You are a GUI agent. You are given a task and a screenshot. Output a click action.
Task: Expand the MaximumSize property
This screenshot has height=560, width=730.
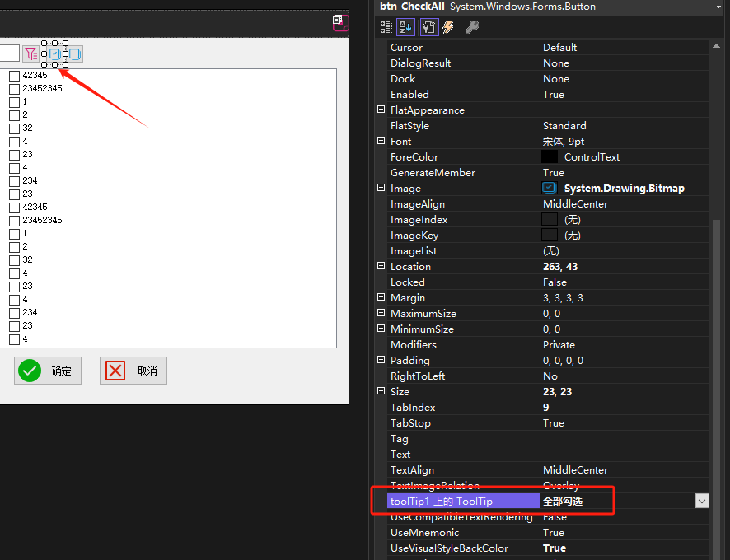pos(381,313)
